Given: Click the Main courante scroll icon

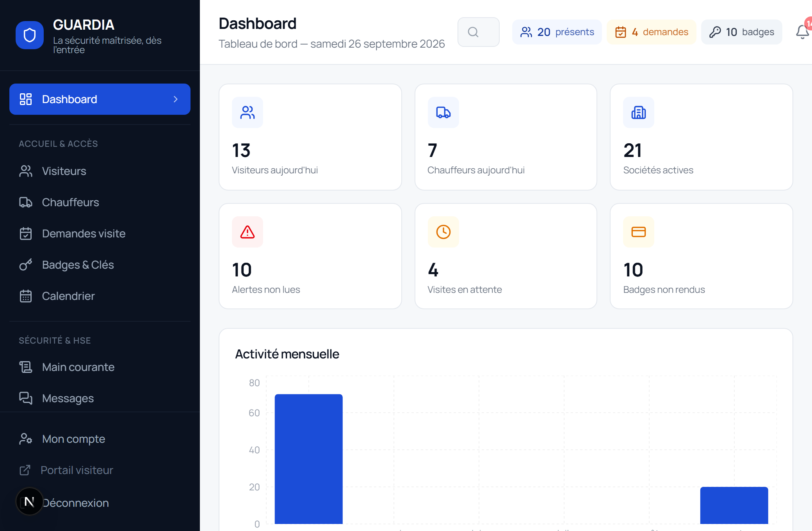Looking at the screenshot, I should (x=26, y=367).
